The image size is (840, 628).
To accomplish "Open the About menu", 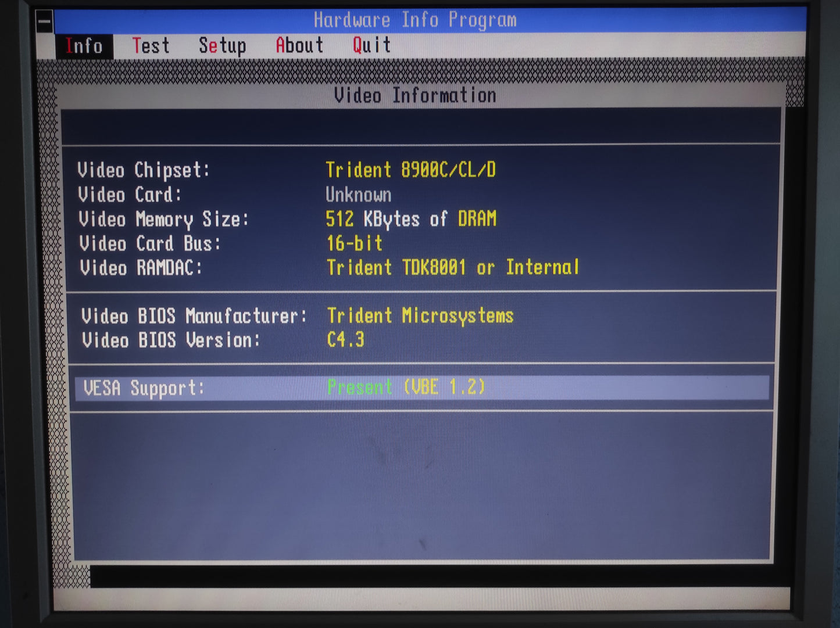I will click(299, 45).
